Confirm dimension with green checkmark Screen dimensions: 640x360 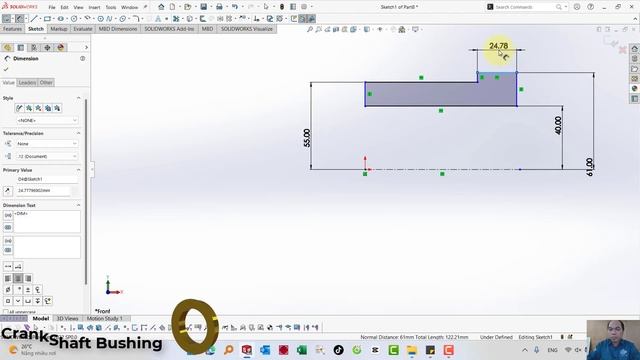click(6, 69)
